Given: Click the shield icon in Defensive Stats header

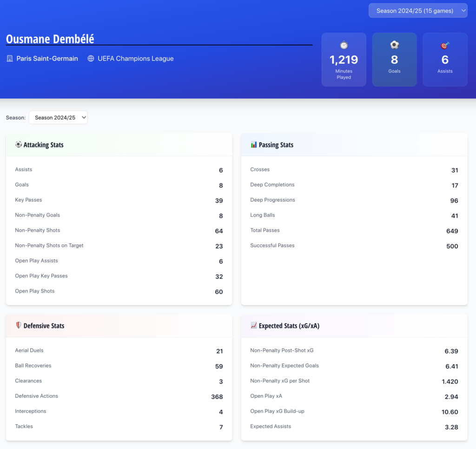Looking at the screenshot, I should (19, 326).
